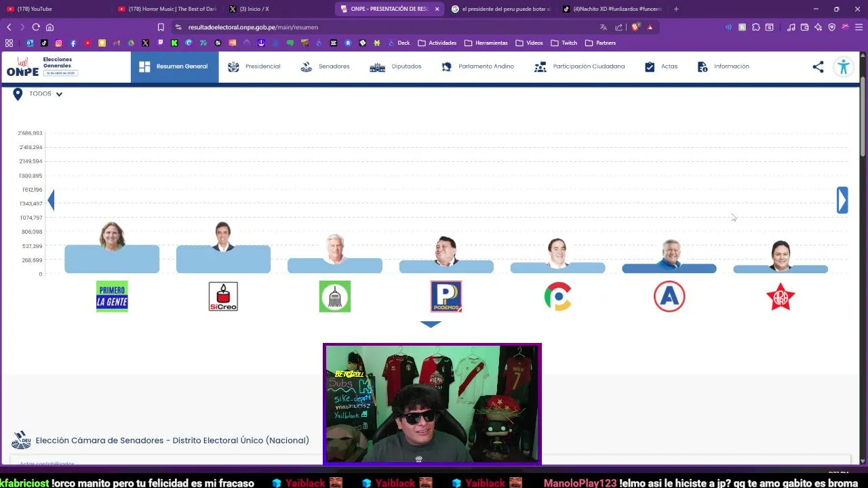Click the Primero La Gente candidate photo
The image size is (868, 488).
click(112, 237)
